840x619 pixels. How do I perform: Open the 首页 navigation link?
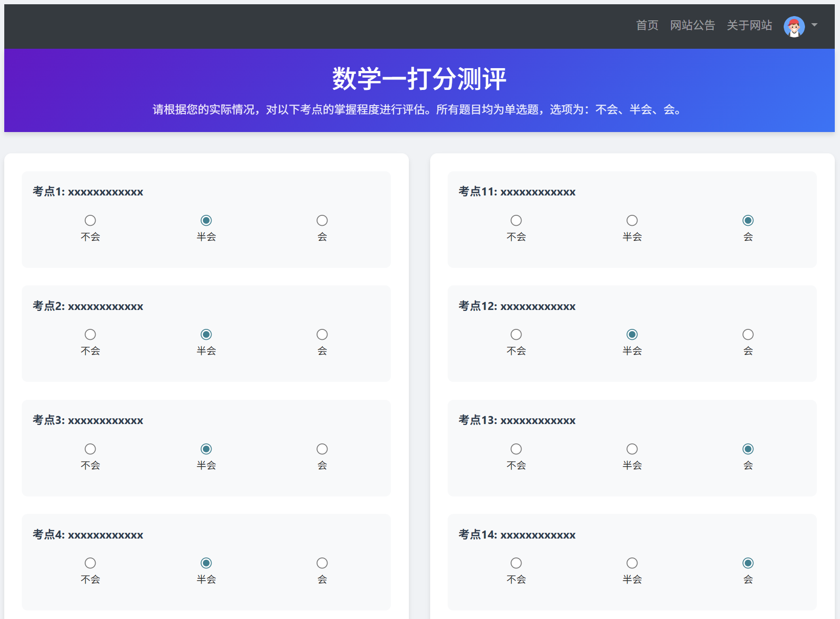647,26
